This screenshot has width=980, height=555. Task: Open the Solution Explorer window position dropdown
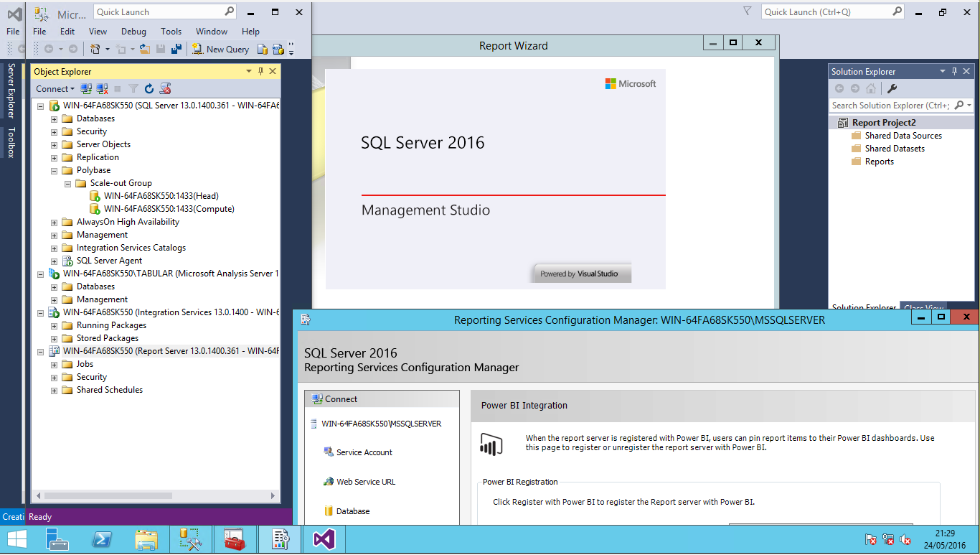pyautogui.click(x=943, y=71)
